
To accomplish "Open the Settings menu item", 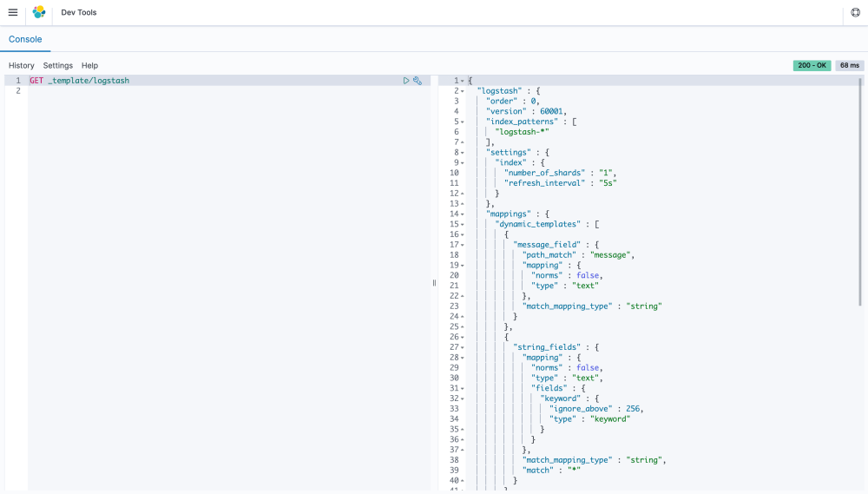I will tap(58, 65).
